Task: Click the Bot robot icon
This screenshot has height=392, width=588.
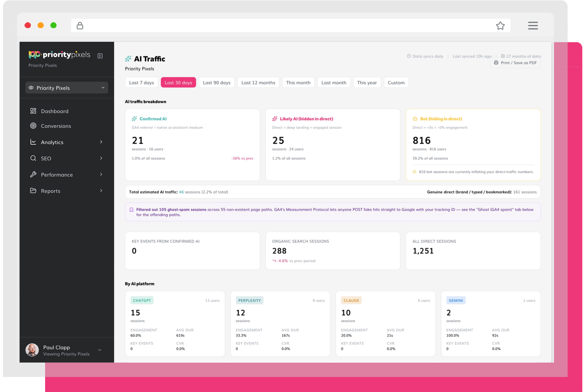Action: click(x=415, y=119)
